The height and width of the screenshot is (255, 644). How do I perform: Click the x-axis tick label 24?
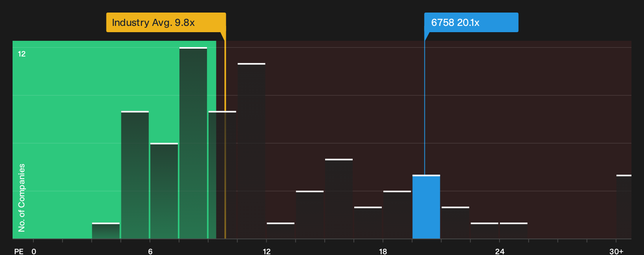click(499, 251)
